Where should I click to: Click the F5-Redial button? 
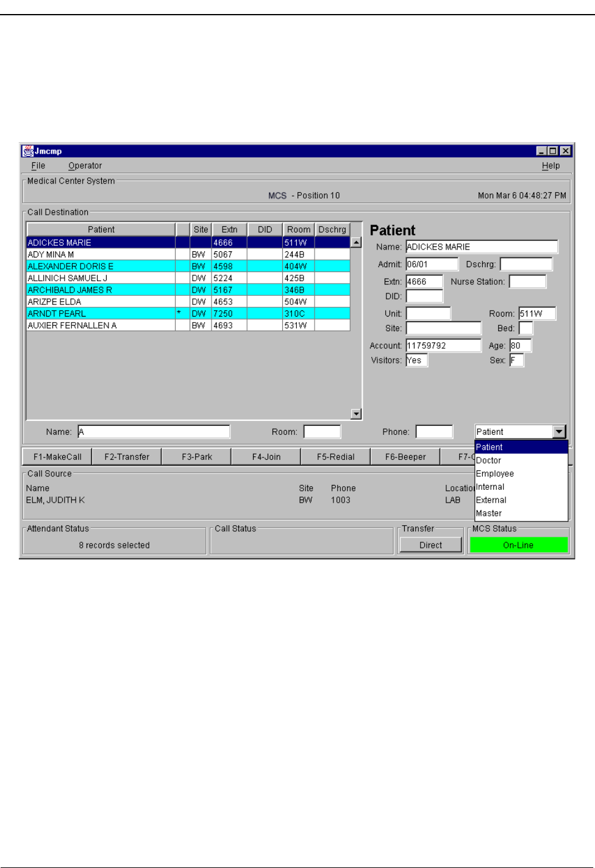tap(335, 457)
